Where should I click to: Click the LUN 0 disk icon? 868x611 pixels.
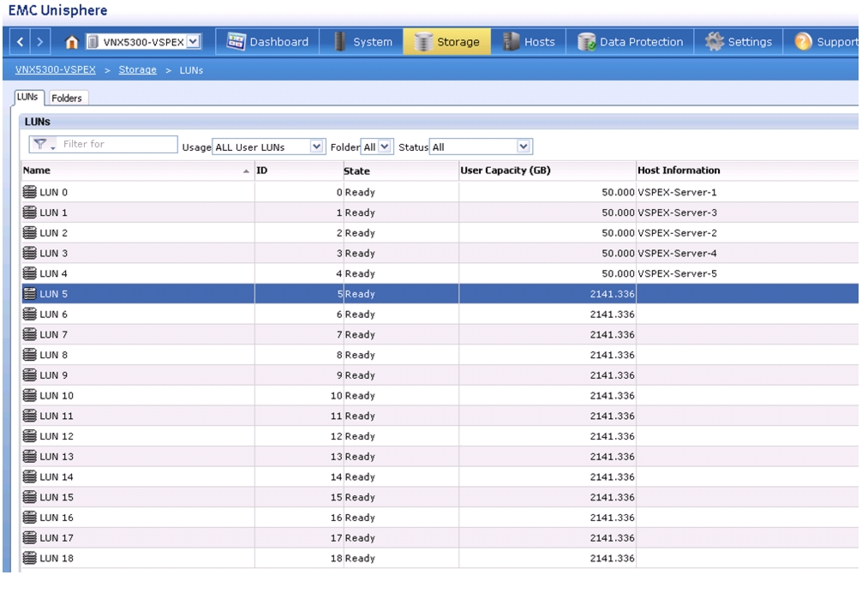(30, 192)
